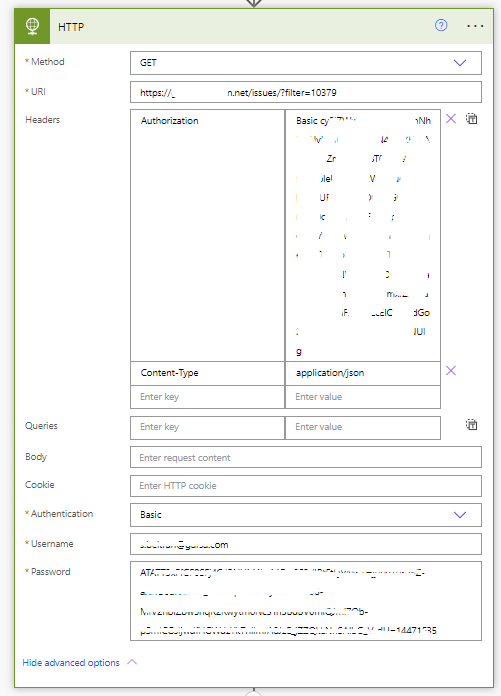Edit the Basic authorization header value
The image size is (501, 696).
coord(363,235)
